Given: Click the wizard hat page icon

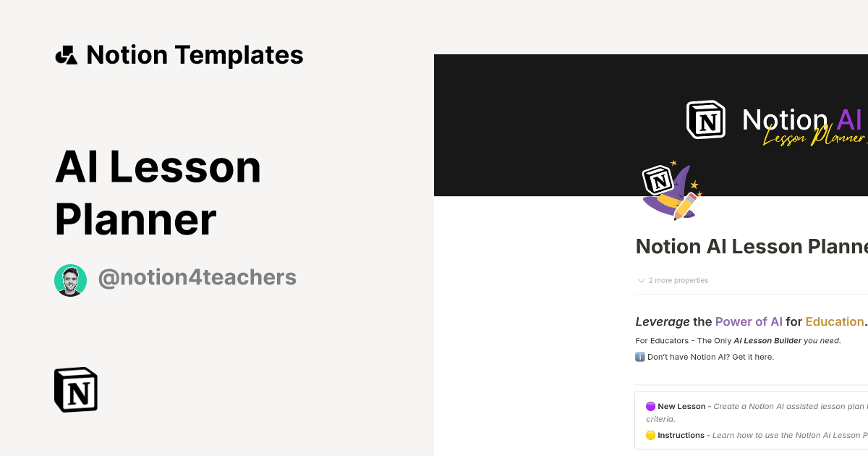Looking at the screenshot, I should pyautogui.click(x=671, y=190).
